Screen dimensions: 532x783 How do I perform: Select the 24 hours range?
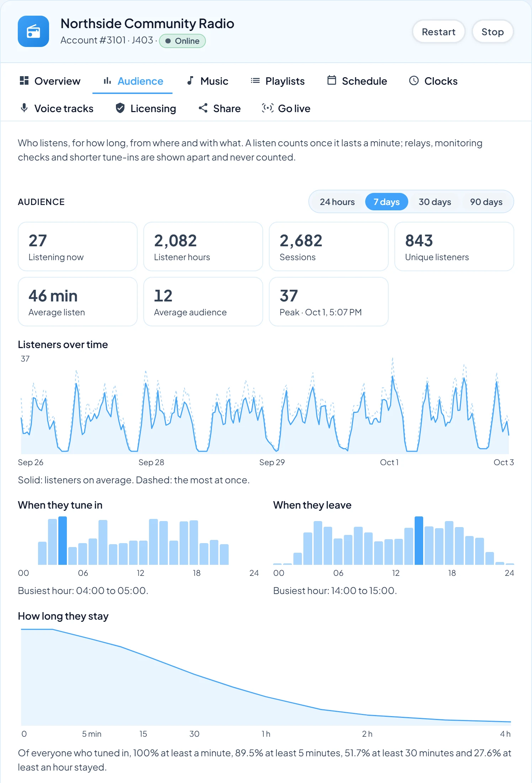click(x=337, y=202)
